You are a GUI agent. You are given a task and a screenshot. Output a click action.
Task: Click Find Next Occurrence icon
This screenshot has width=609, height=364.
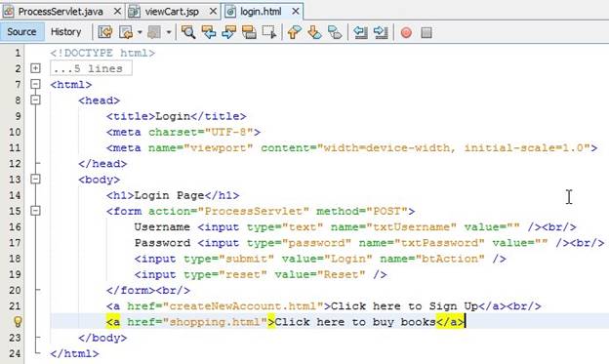[228, 32]
